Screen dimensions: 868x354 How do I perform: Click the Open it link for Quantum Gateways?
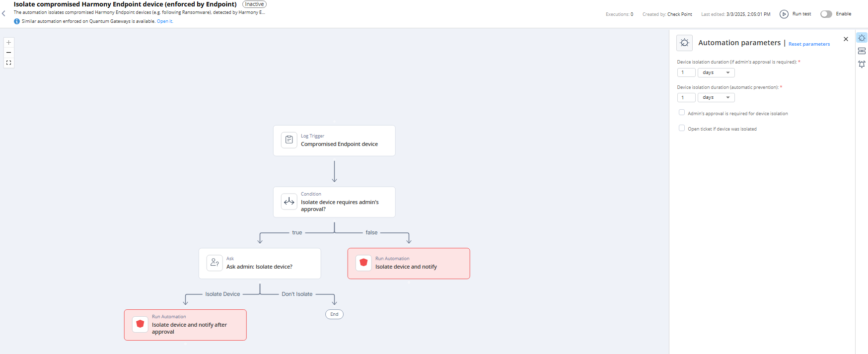pos(165,21)
